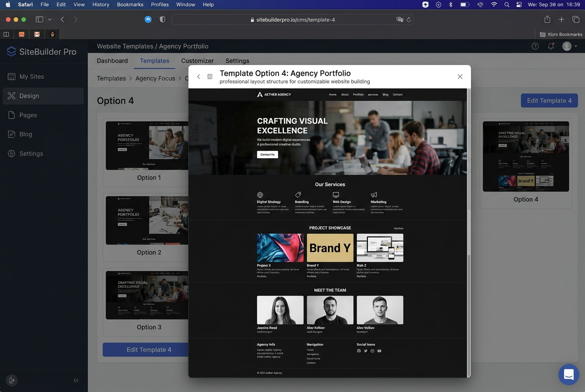Close the Template Option 4 modal
Screen dimensions: 585x392
click(x=460, y=77)
